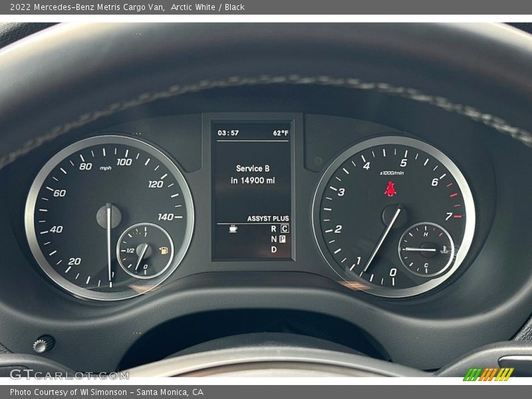Click the 3 on the tachometer
Image resolution: width=532 pixels, height=399 pixels.
[x=341, y=192]
